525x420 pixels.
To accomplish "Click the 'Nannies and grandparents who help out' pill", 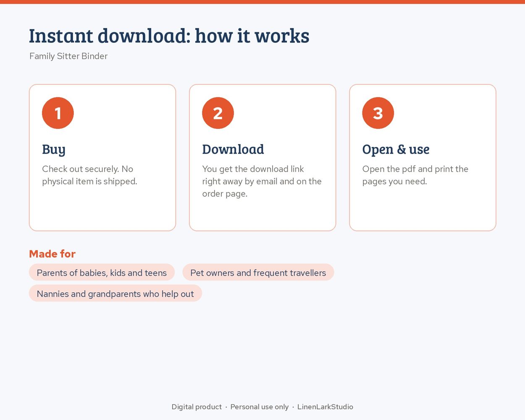I will point(115,294).
